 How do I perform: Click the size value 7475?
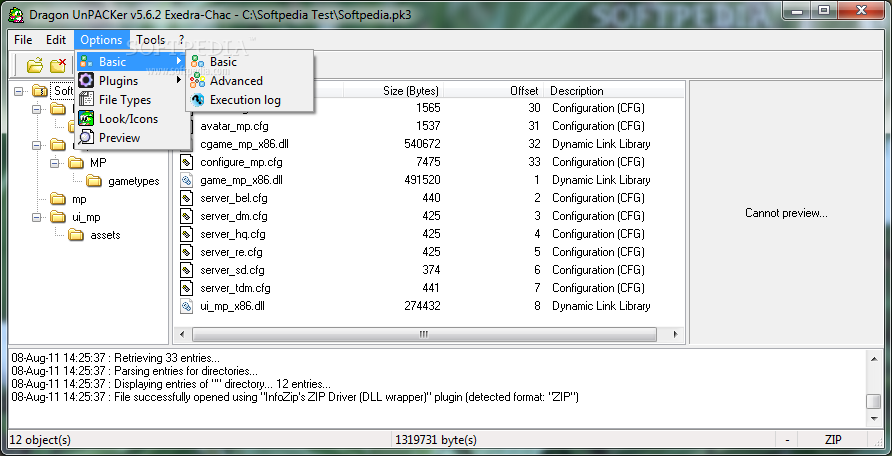(x=428, y=162)
